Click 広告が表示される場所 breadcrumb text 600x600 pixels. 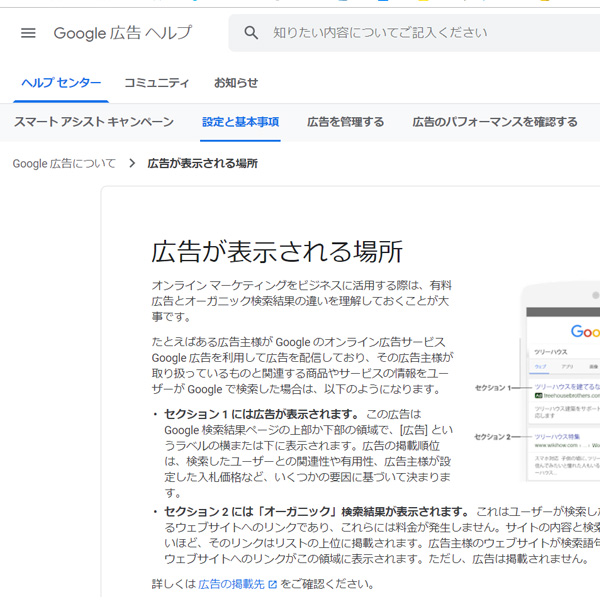[x=202, y=163]
